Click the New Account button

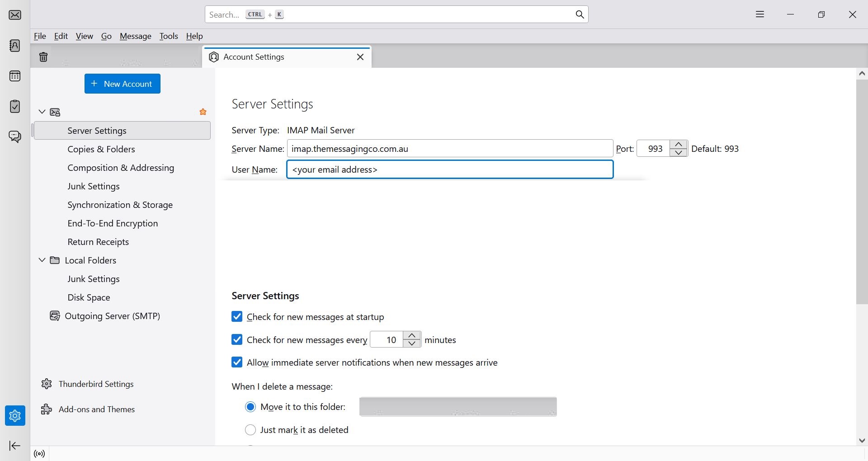pos(123,84)
